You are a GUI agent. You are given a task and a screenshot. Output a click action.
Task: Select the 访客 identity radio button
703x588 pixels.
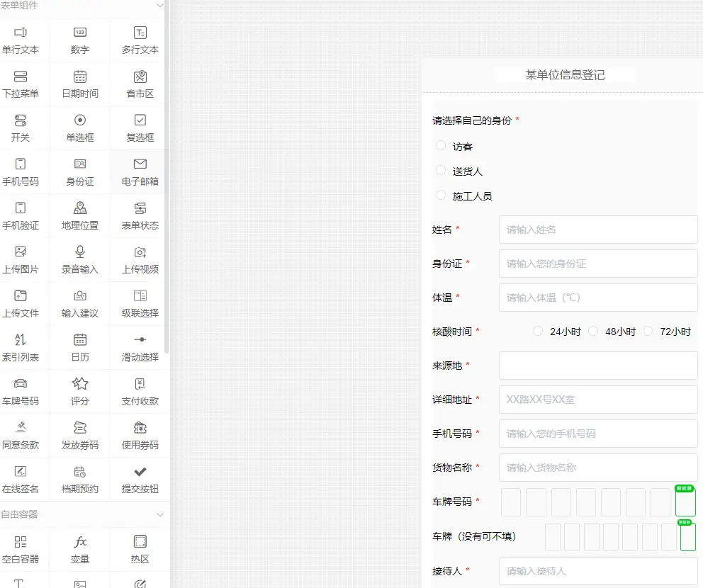click(439, 146)
